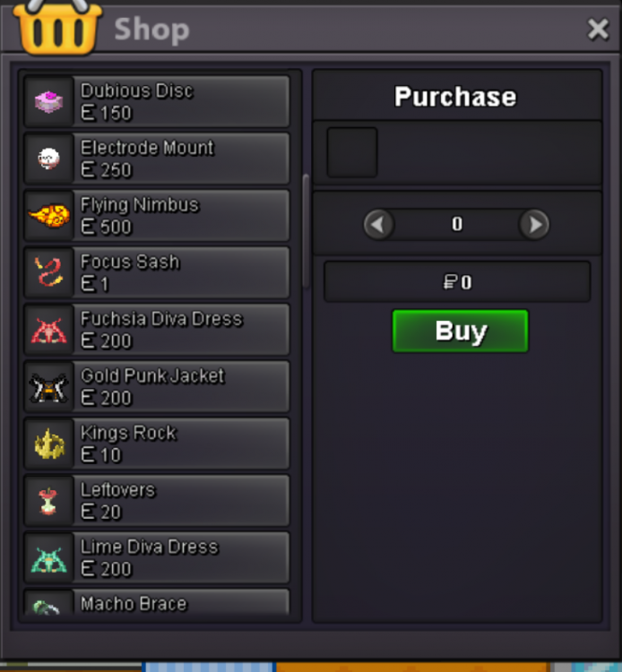Click the yellow Shop basket icon
The image size is (622, 672).
57,27
